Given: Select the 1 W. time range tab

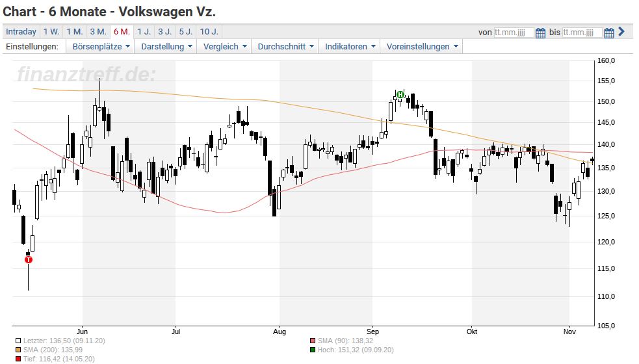Looking at the screenshot, I should pos(51,32).
